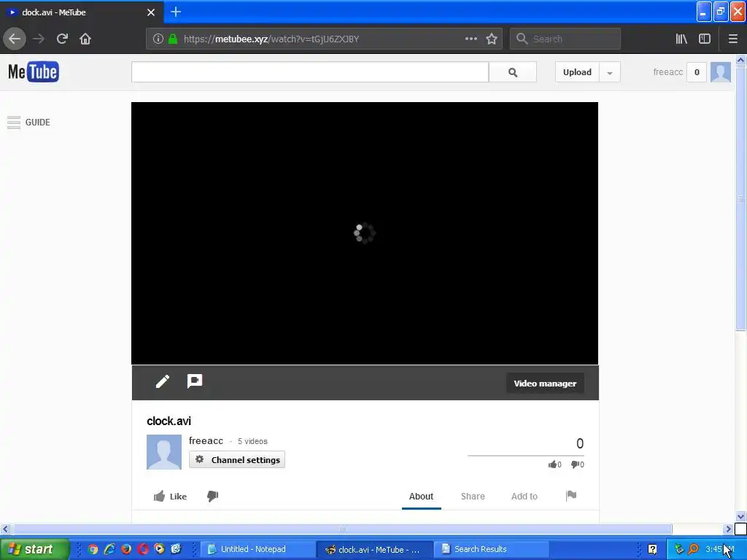Launch Chrome from quick launch
Screen dimensions: 747x560
pyautogui.click(x=93, y=549)
